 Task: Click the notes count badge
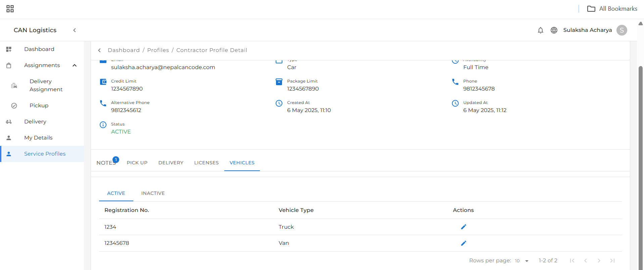(x=116, y=160)
